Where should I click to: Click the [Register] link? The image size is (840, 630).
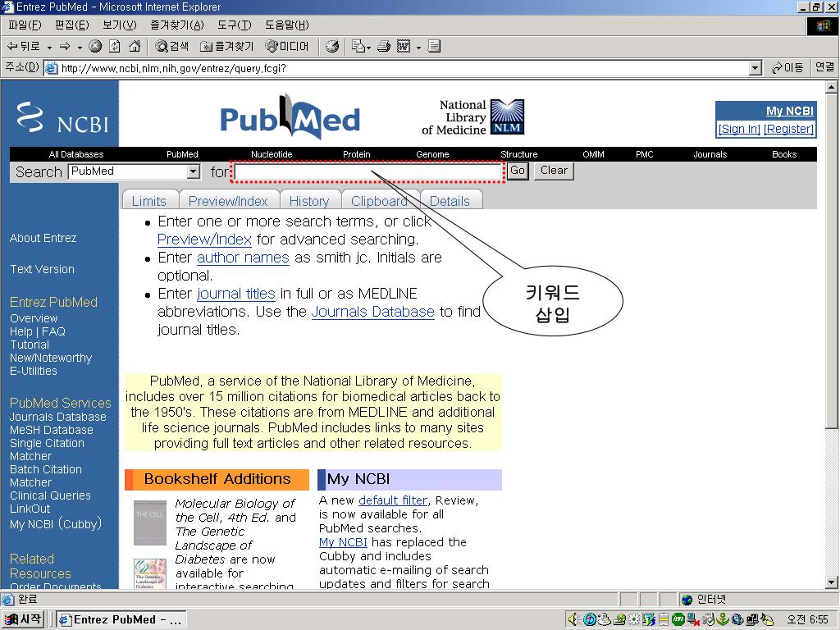click(x=788, y=129)
